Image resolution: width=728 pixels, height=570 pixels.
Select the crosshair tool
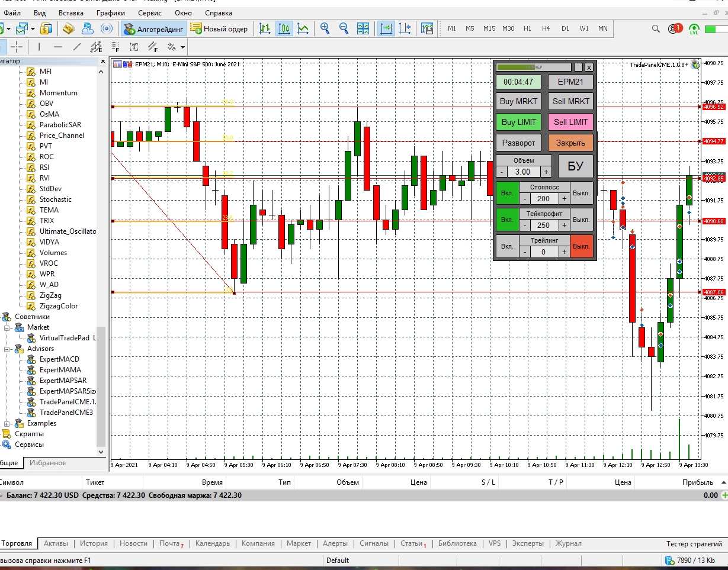tap(17, 47)
